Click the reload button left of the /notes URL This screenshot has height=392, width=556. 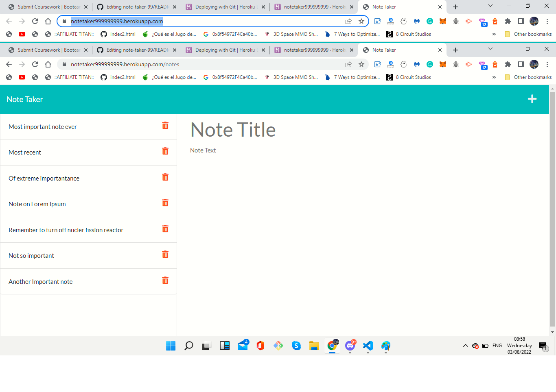pos(35,64)
